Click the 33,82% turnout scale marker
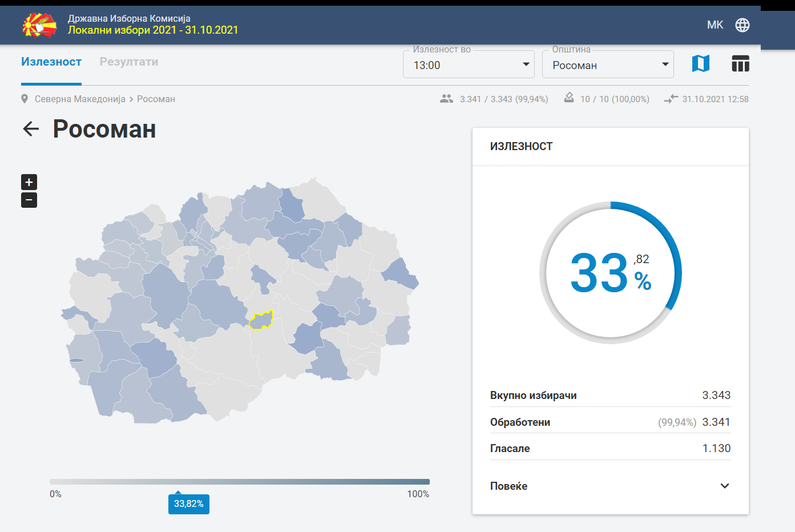The width and height of the screenshot is (795, 532). tap(189, 503)
